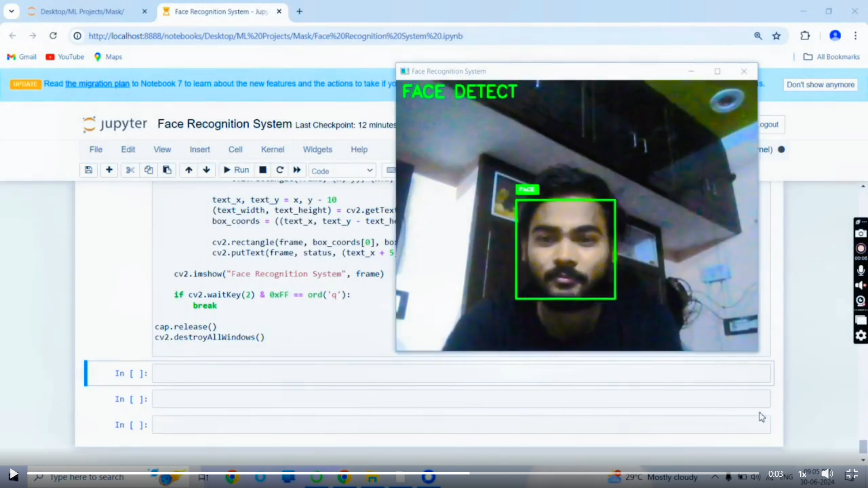Play the video

click(x=14, y=474)
